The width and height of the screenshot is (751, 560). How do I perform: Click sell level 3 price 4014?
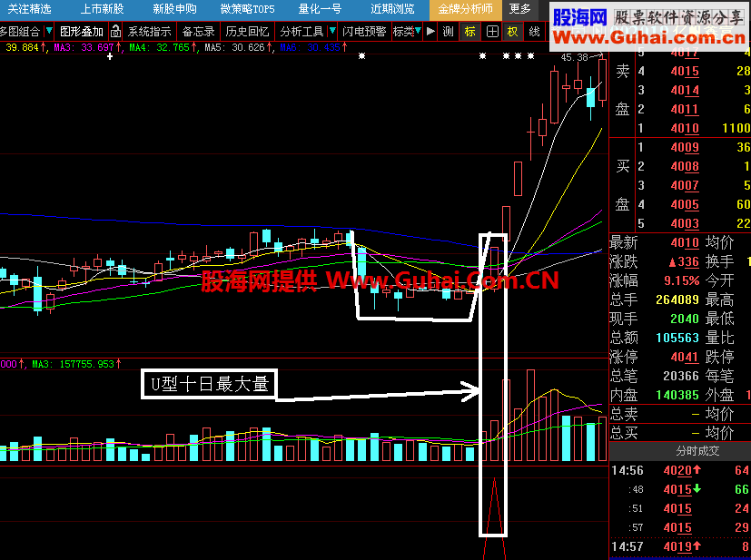(x=685, y=91)
